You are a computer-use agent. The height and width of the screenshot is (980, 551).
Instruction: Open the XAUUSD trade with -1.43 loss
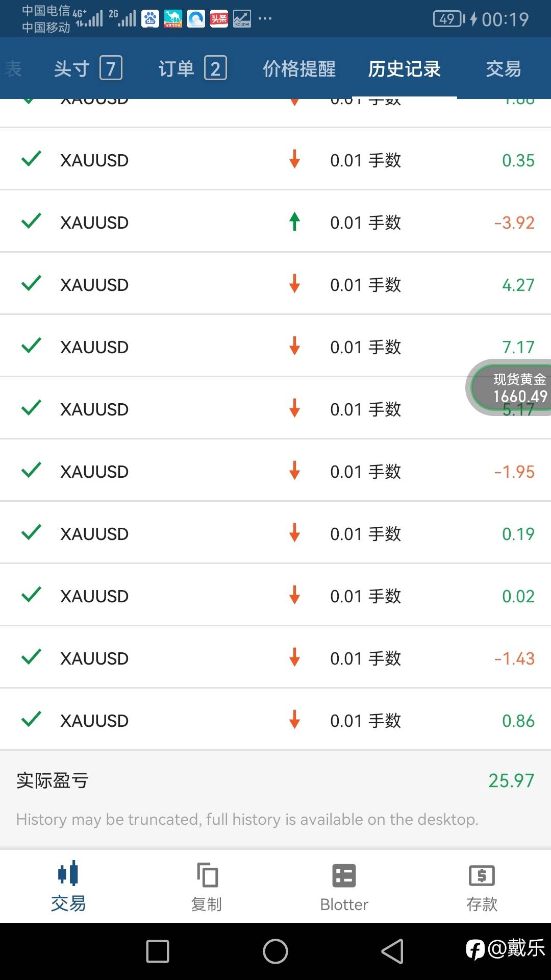click(x=275, y=657)
